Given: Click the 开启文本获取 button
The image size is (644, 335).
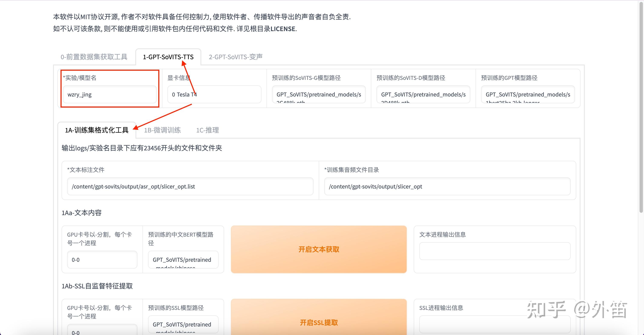Looking at the screenshot, I should coord(318,249).
